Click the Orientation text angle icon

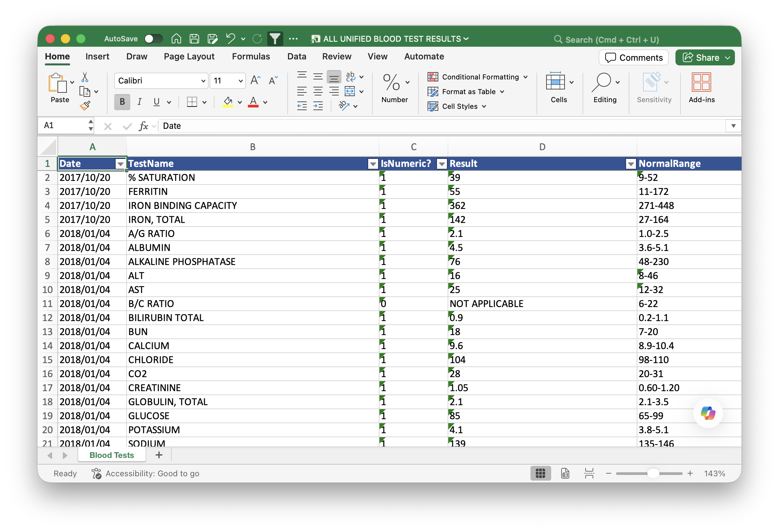344,106
